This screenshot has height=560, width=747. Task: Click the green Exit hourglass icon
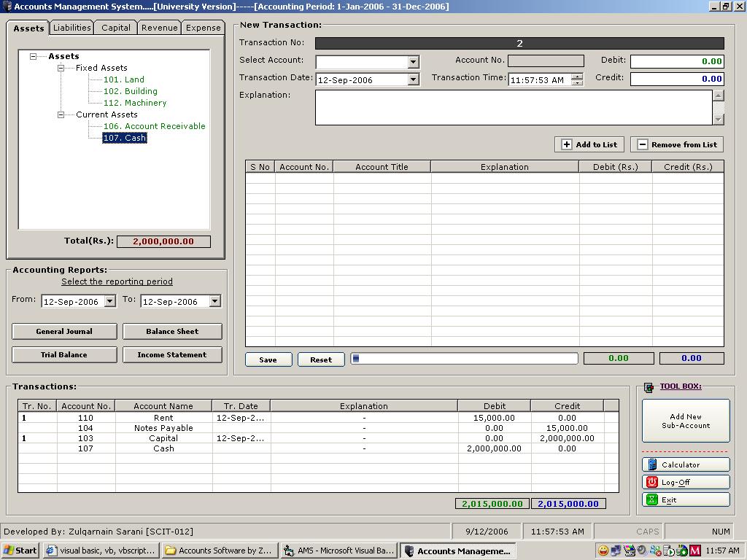pos(652,499)
